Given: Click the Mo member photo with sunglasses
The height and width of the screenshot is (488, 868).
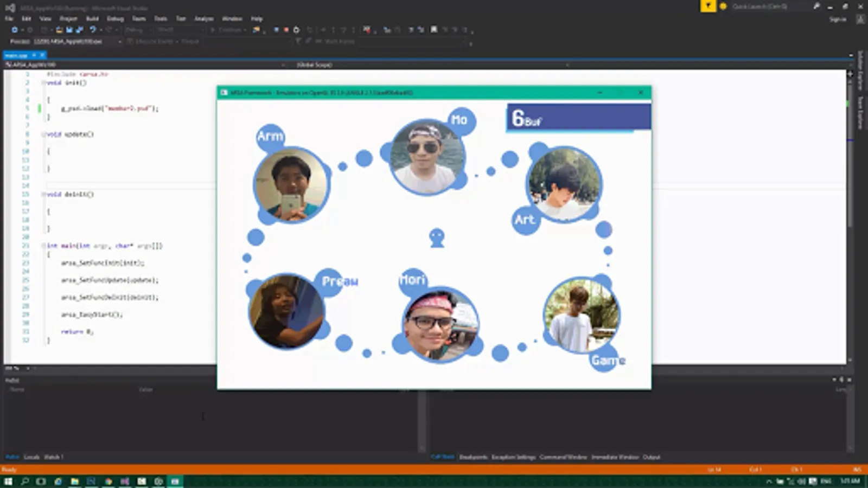Looking at the screenshot, I should 427,156.
